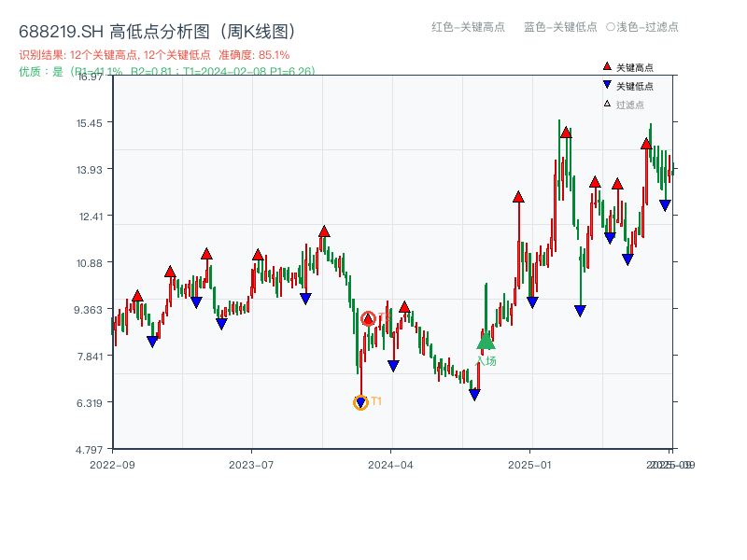Click the circled T1 low point marker
The width and height of the screenshot is (747, 560).
coord(361,402)
